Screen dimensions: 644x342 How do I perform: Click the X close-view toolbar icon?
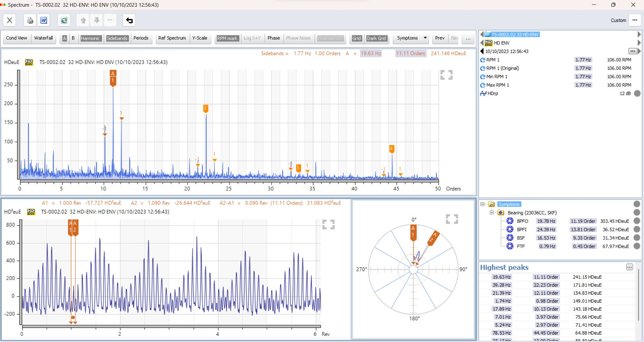9,20
